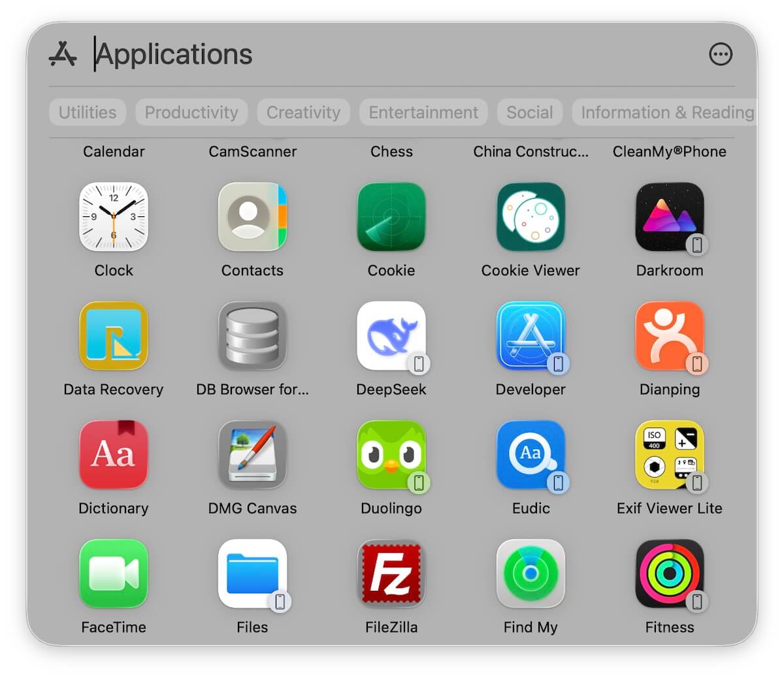The image size is (784, 677).
Task: Open the Darkroom app
Action: pyautogui.click(x=670, y=217)
